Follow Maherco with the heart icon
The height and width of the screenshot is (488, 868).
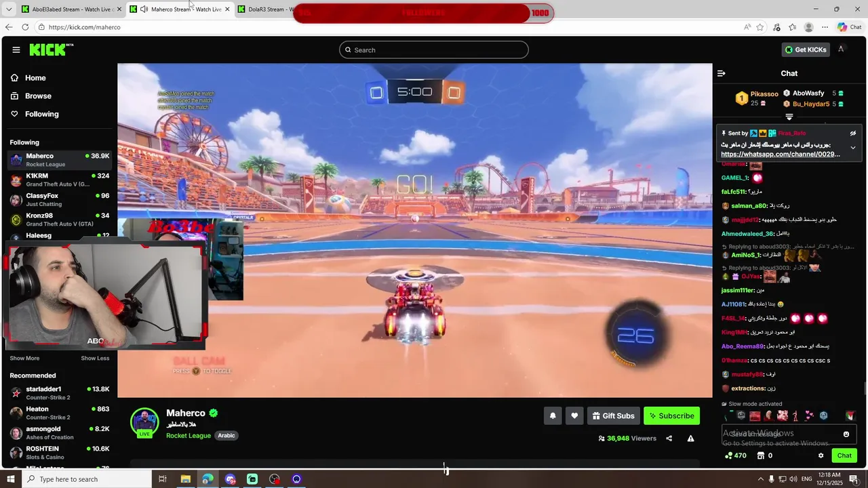(574, 415)
